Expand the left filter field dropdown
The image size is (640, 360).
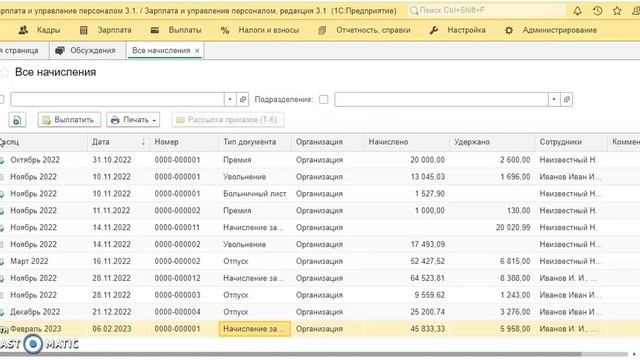(230, 99)
